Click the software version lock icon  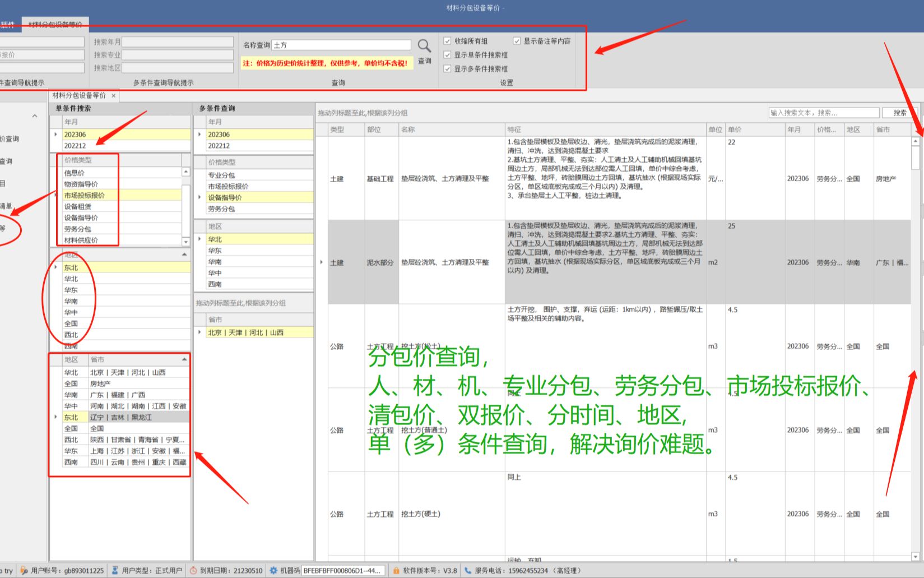click(396, 571)
